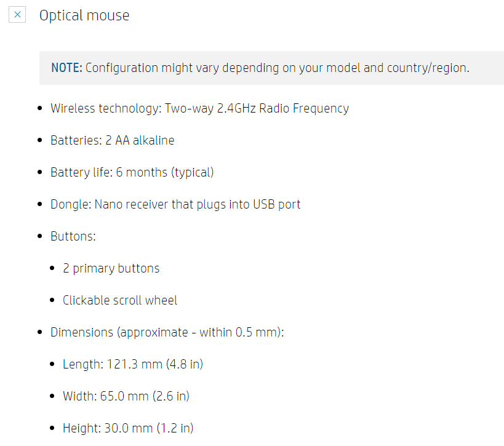Click the 'Dongle' label

[x=70, y=205]
